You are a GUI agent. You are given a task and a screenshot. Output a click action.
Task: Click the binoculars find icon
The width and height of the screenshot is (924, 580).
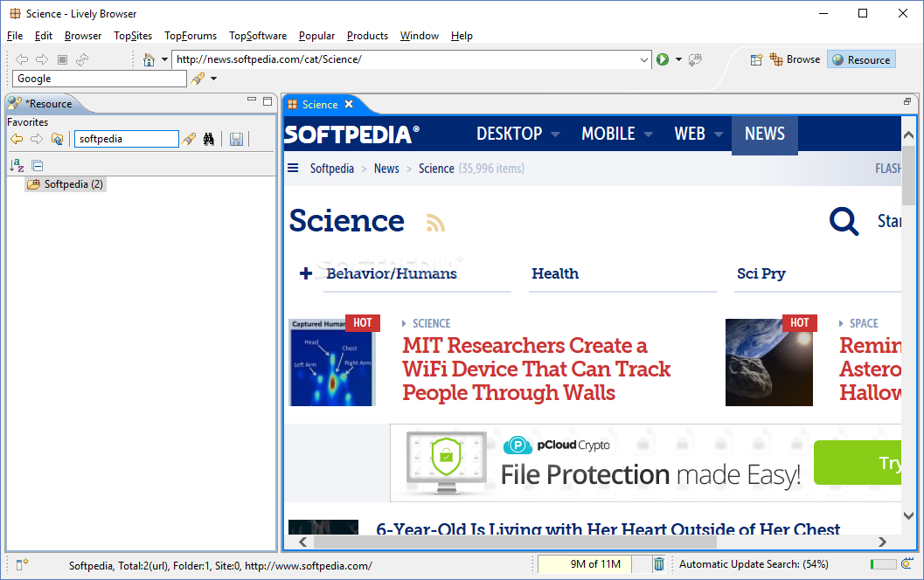pos(209,139)
